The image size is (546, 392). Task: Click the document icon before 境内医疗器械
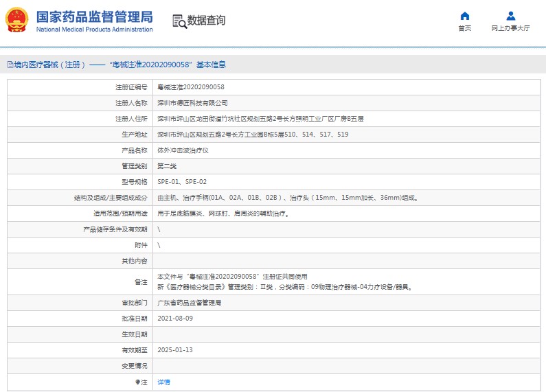tap(10, 65)
